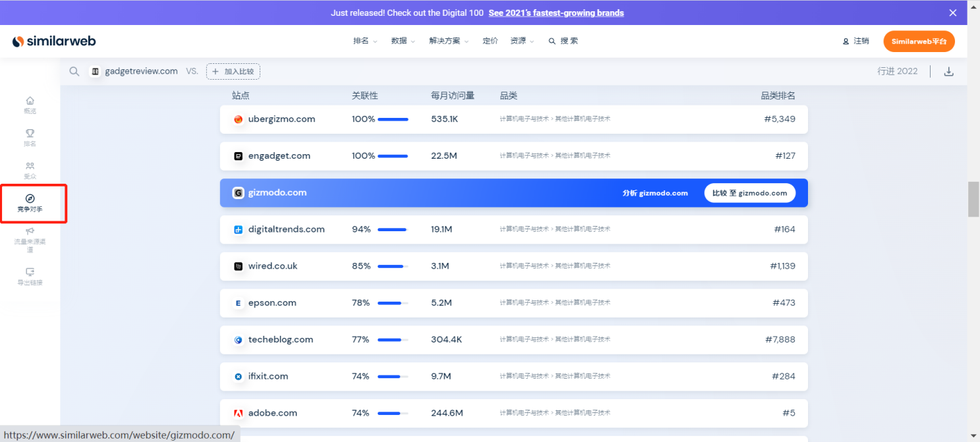Click the techeblog.com favicon
Image resolution: width=980 pixels, height=442 pixels.
click(239, 340)
